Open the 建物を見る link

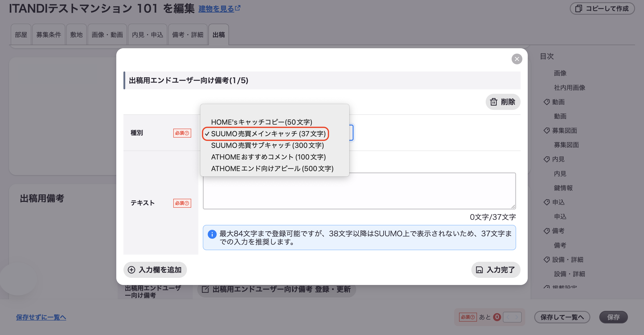(216, 9)
